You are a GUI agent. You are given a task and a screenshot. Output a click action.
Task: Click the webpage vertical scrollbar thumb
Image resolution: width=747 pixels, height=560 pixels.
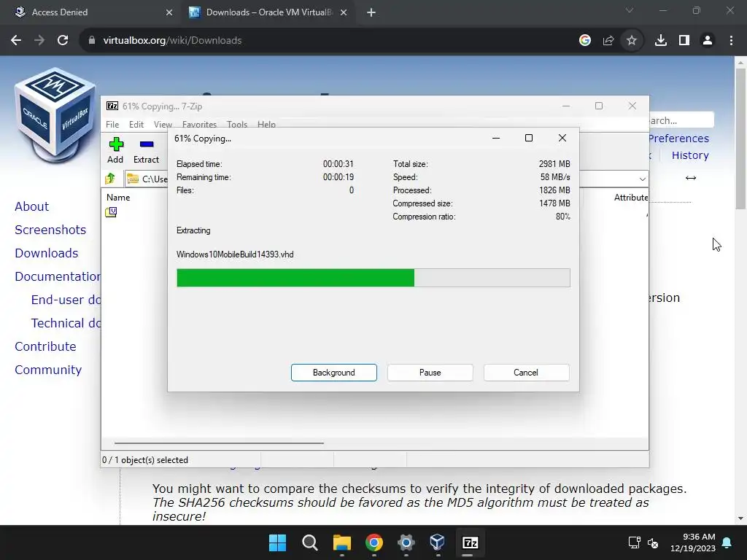[740, 138]
